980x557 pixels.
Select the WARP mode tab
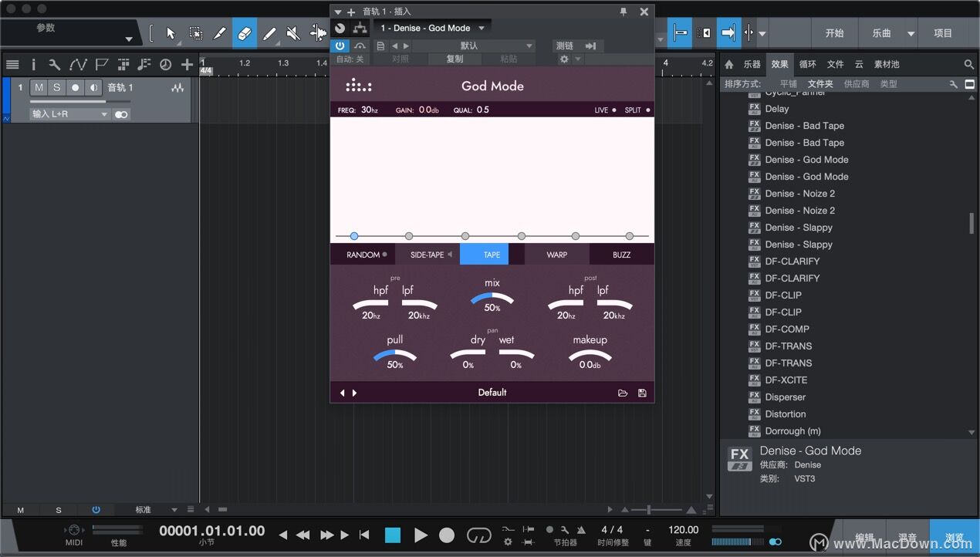(557, 255)
